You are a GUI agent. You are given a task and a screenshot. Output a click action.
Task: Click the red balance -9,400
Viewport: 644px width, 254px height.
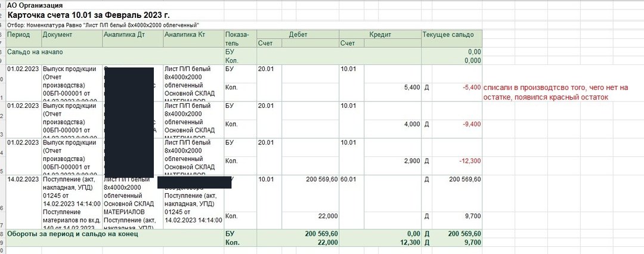coord(471,124)
